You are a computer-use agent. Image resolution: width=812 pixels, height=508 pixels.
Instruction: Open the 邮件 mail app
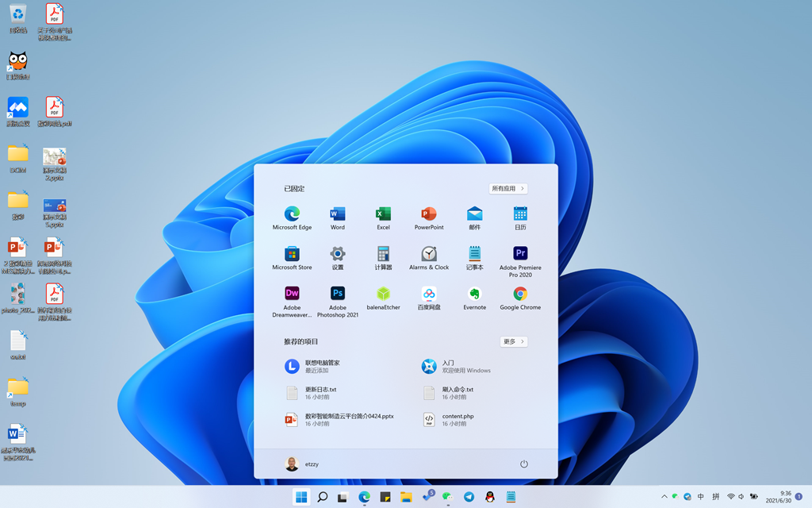point(474,217)
